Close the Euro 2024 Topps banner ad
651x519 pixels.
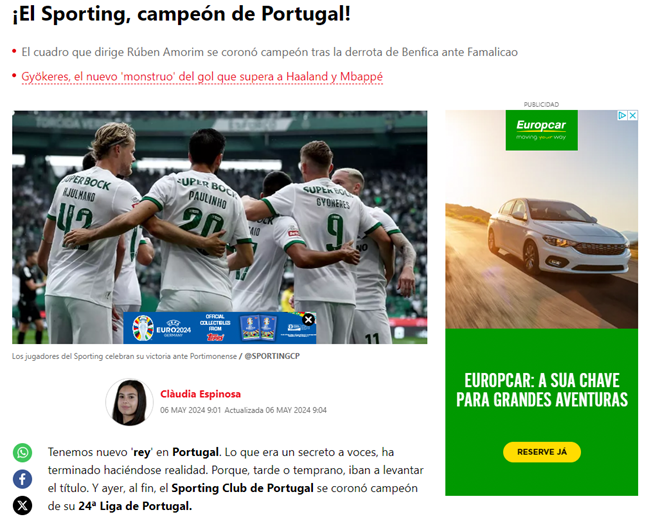tap(308, 319)
